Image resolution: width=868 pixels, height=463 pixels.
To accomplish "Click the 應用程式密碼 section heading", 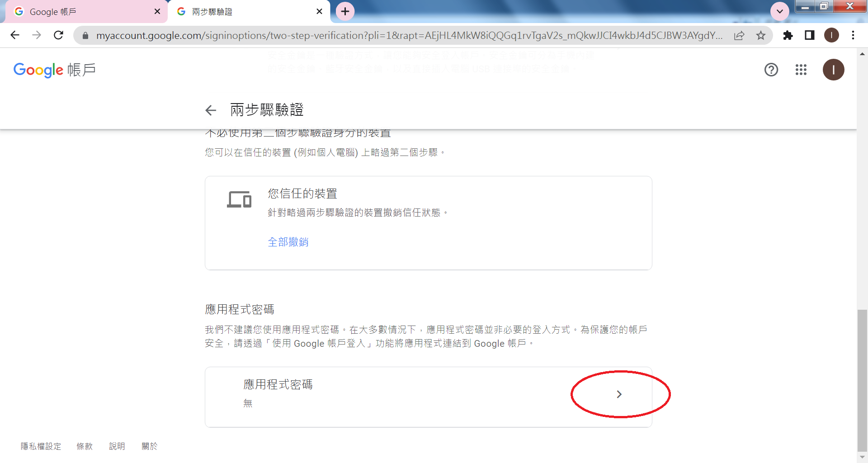I will 240,309.
